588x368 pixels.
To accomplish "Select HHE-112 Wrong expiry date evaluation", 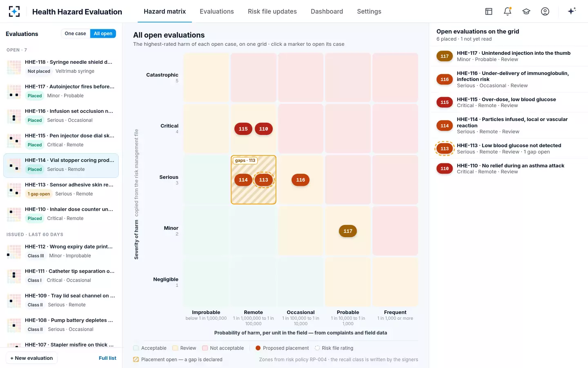I will (x=61, y=252).
